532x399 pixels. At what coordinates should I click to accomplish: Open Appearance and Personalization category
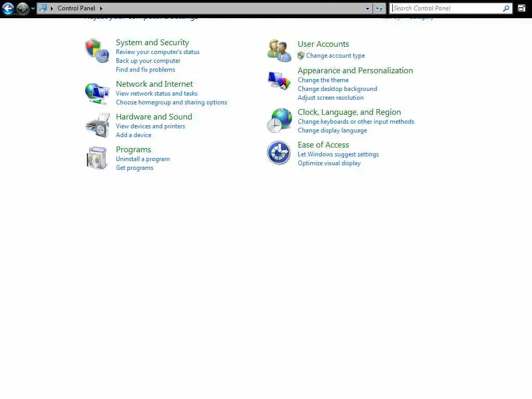[355, 71]
